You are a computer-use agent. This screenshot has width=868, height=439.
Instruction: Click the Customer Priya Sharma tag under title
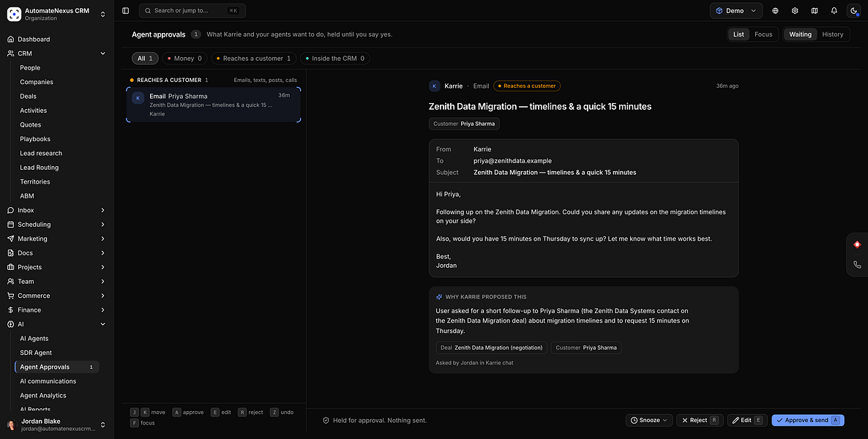(x=464, y=124)
